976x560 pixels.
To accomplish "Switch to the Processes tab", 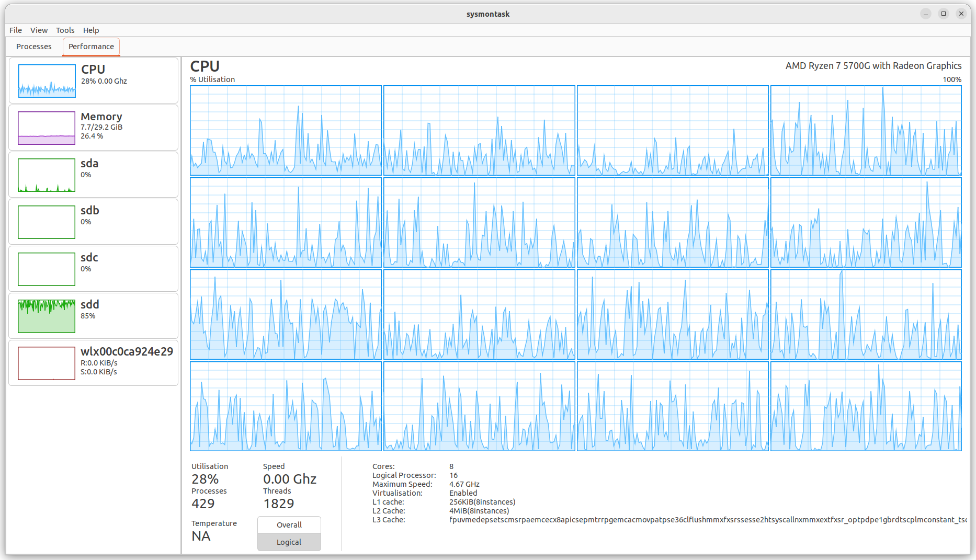I will click(x=33, y=47).
